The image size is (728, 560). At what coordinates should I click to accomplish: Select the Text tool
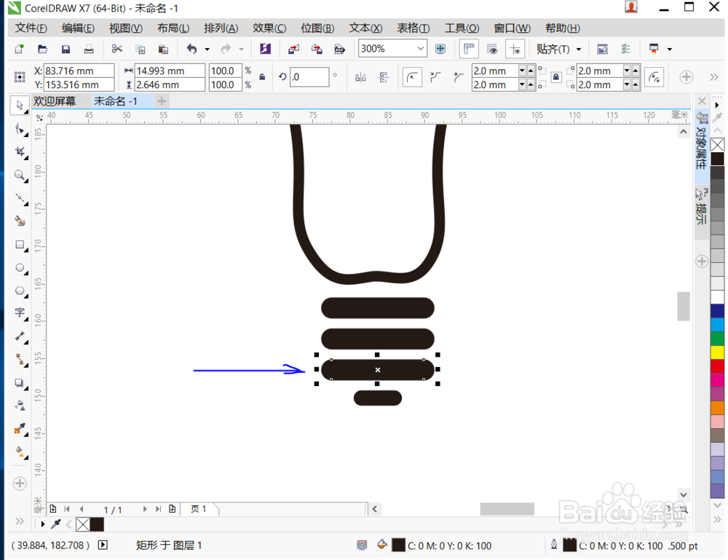pos(20,313)
